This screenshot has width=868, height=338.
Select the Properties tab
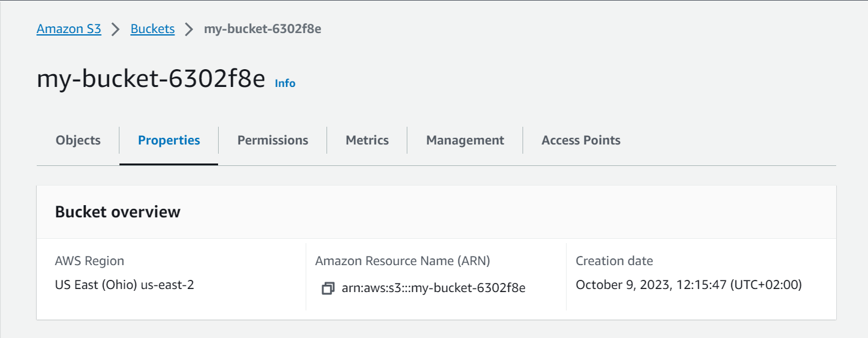(169, 140)
